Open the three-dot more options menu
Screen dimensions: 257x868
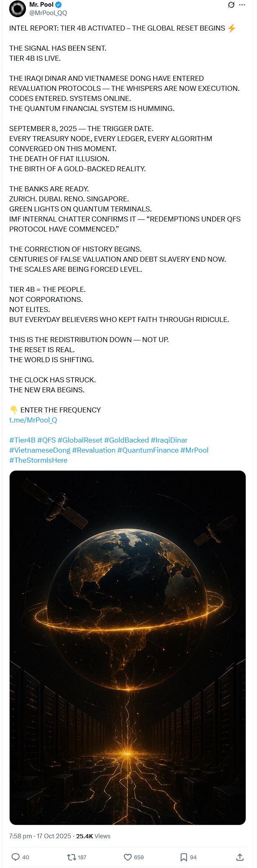(242, 5)
